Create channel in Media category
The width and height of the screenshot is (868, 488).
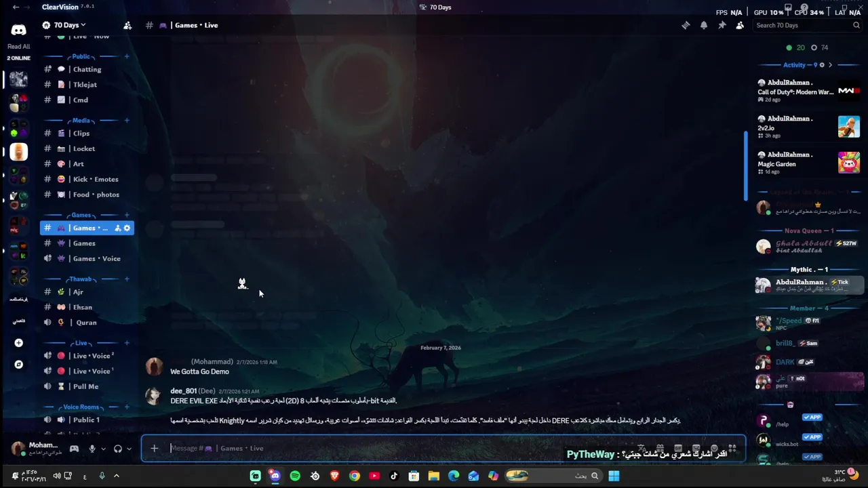(127, 120)
